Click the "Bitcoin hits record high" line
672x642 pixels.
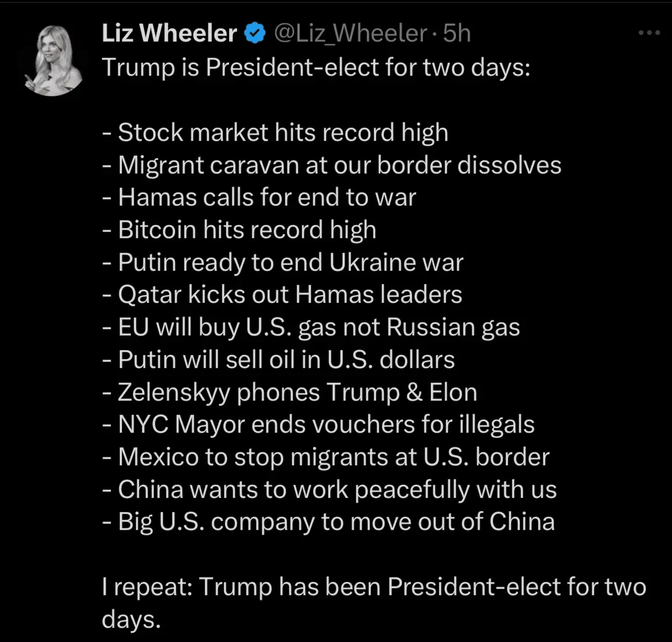click(x=247, y=230)
